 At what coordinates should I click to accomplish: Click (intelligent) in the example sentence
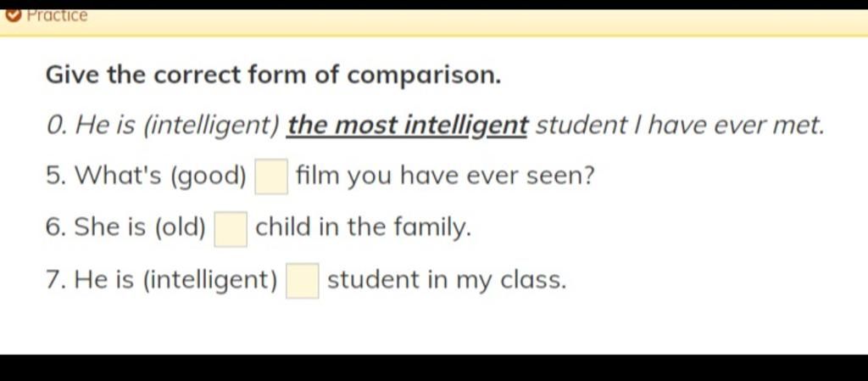(211, 126)
